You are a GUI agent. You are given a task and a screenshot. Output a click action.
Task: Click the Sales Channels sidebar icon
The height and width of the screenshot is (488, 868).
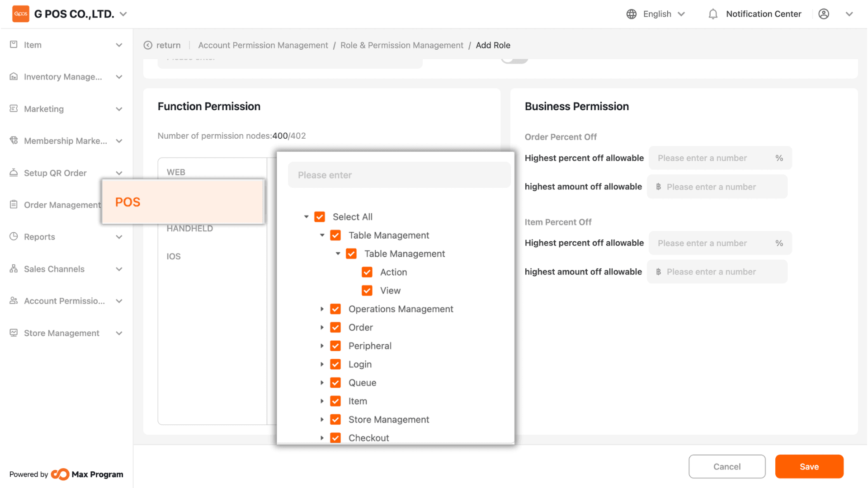tap(14, 268)
